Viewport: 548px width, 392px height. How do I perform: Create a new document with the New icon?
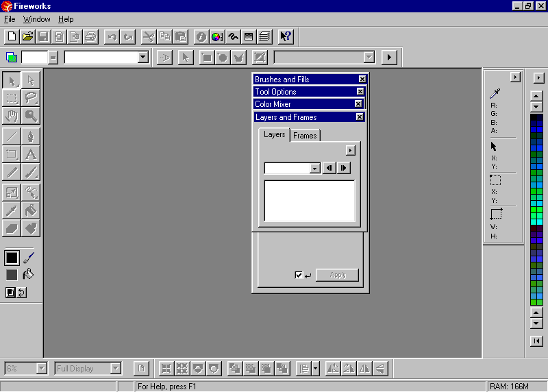[12, 37]
